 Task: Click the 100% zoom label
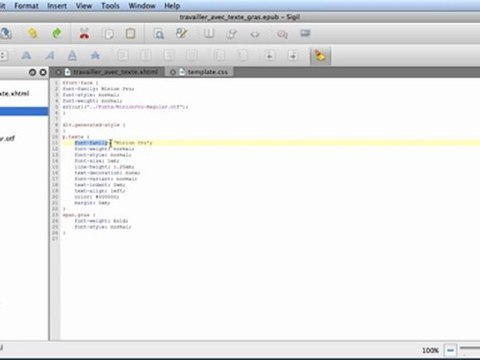point(430,350)
